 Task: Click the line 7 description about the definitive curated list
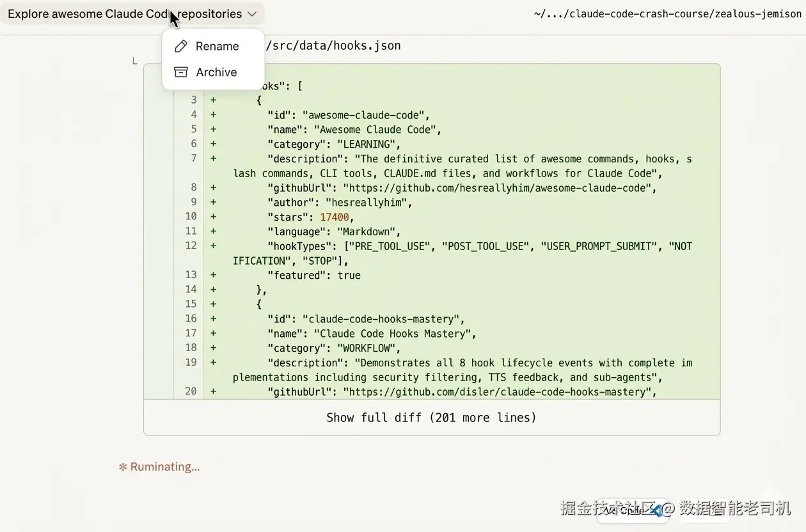462,166
